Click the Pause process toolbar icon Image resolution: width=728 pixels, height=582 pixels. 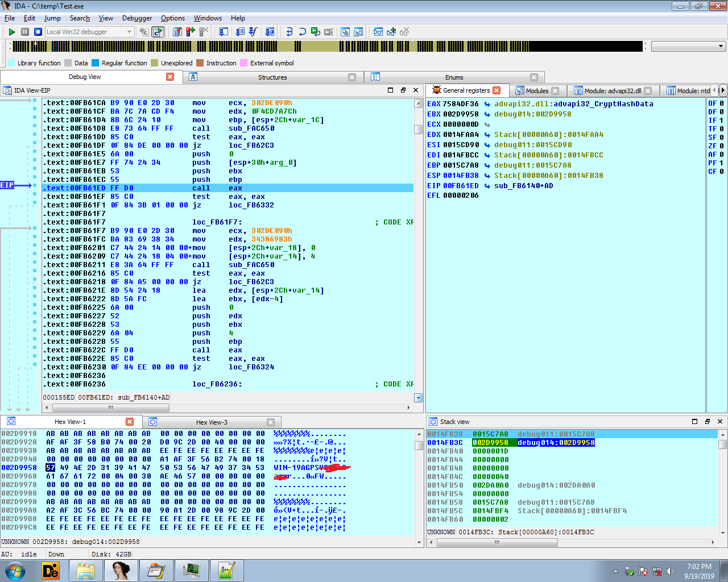tap(25, 32)
